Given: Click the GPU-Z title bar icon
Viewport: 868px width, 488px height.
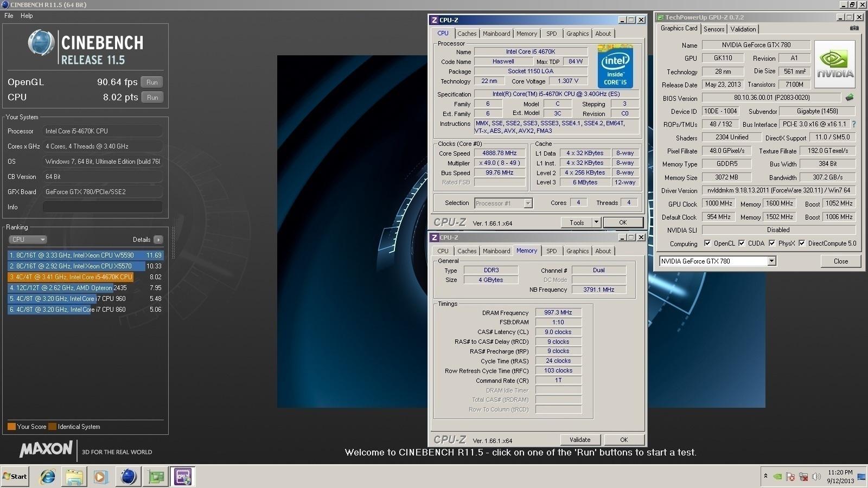Looking at the screenshot, I should coord(660,17).
